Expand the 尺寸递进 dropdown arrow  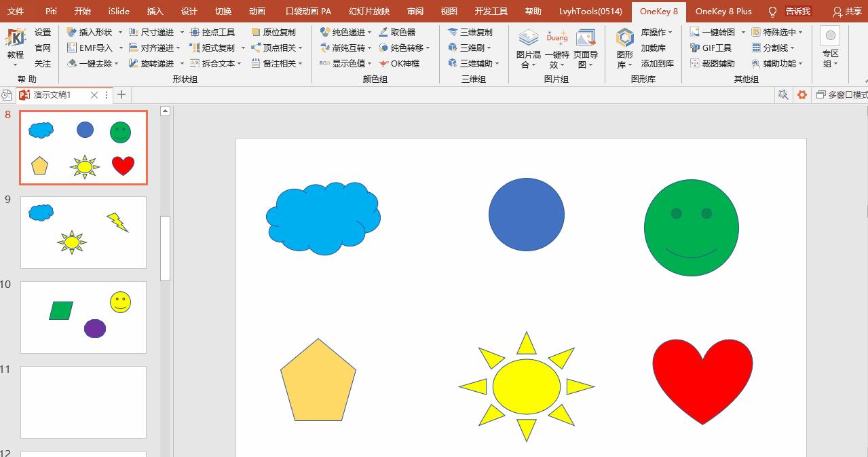pos(182,32)
